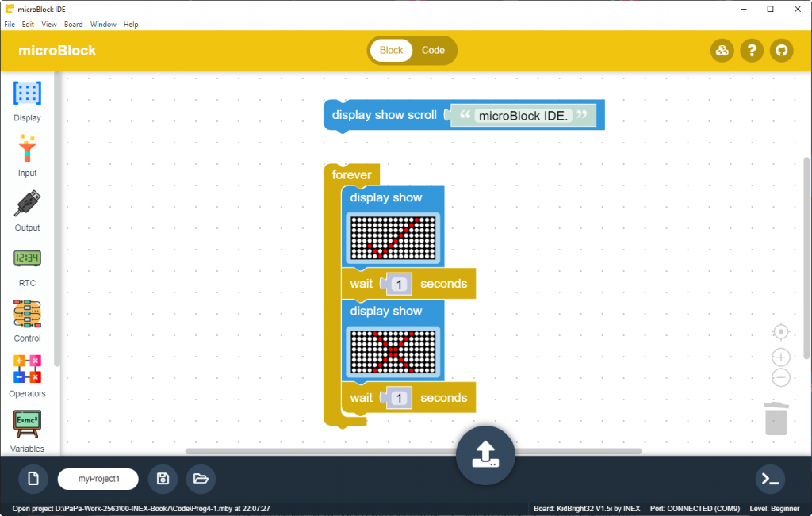Zoom out the workspace
Screen dimensions: 812x516
(x=781, y=377)
